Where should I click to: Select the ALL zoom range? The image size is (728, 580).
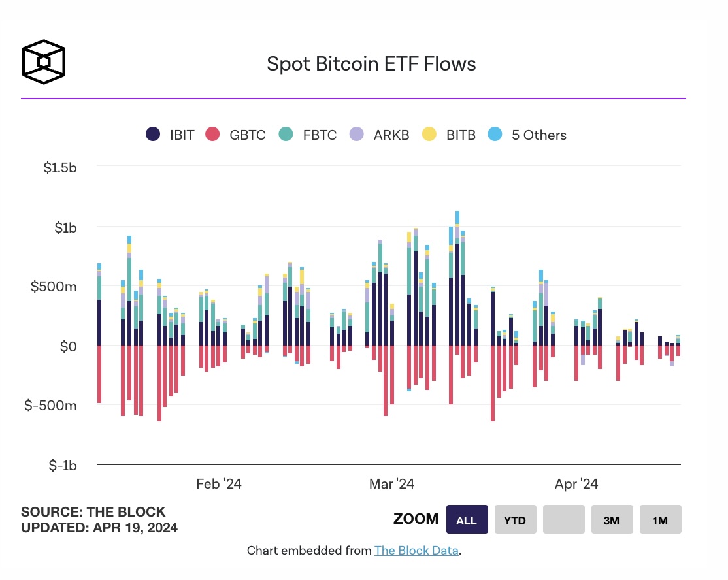tap(467, 519)
